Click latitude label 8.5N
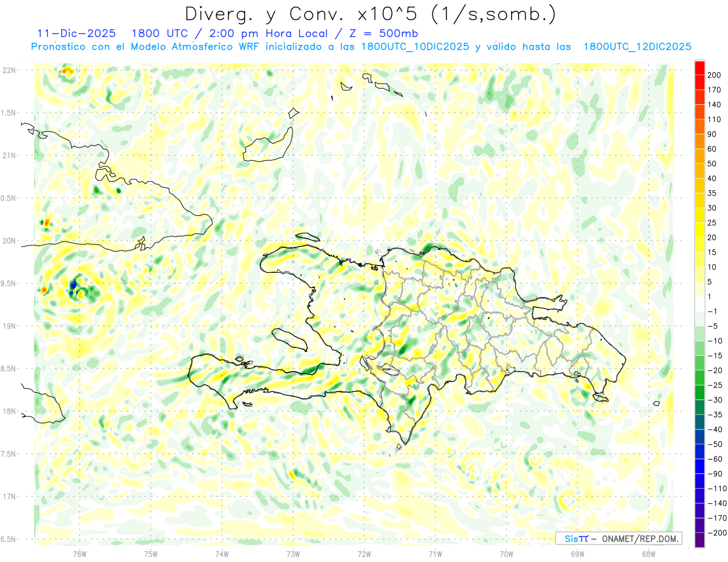The height and width of the screenshot is (562, 728). [8, 369]
